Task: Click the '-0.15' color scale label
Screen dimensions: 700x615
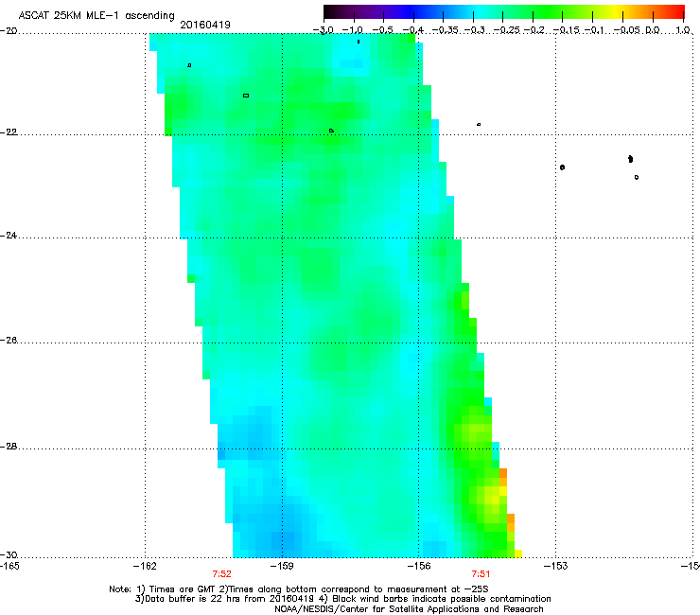Action: tap(567, 30)
